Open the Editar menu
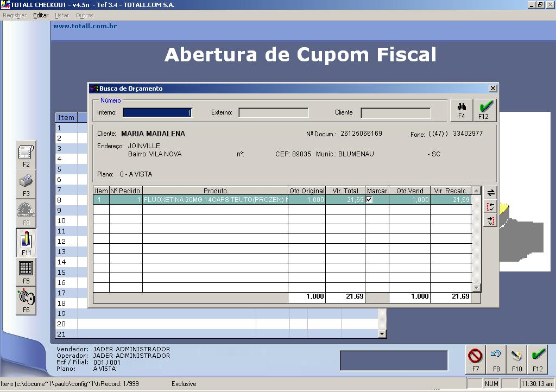The width and height of the screenshot is (556, 392). tap(41, 15)
